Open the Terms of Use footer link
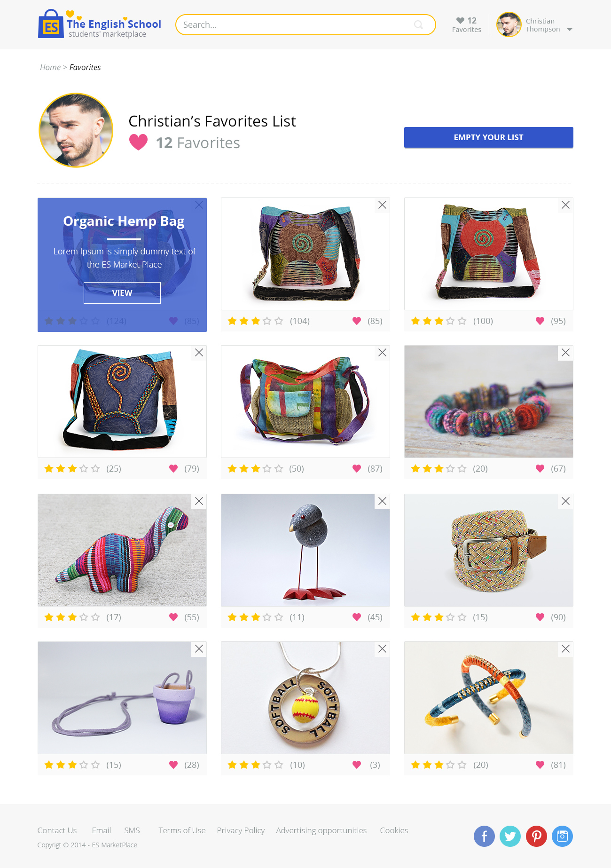Viewport: 611px width, 868px height. point(182,830)
